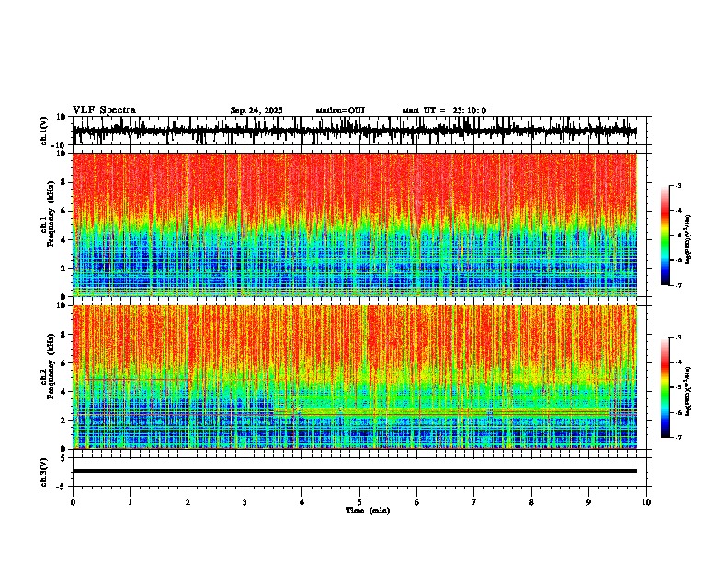Click the "station=OUI" header label
This screenshot has height=563, width=728.
[x=340, y=110]
